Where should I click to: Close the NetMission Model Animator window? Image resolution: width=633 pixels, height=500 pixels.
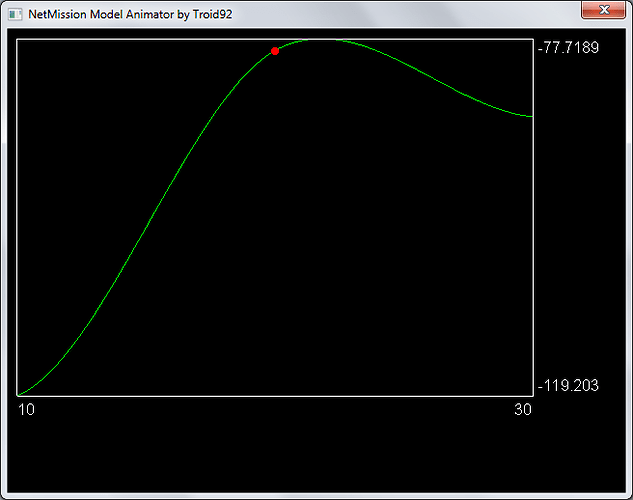point(603,10)
